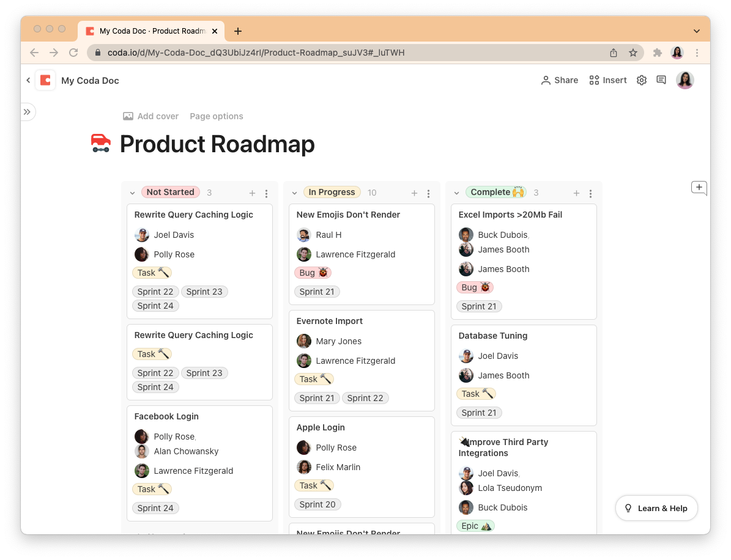
Task: Collapse the In Progress column
Action: (x=294, y=193)
